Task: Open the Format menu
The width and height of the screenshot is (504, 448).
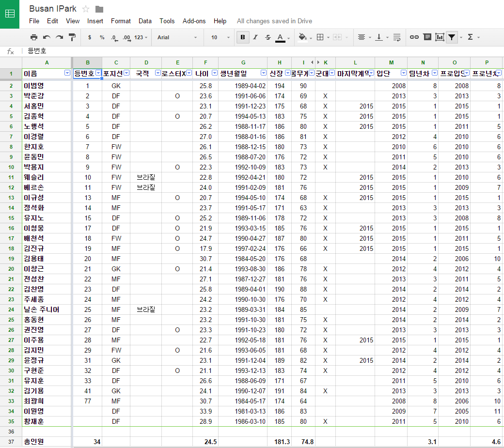Action: 121,21
